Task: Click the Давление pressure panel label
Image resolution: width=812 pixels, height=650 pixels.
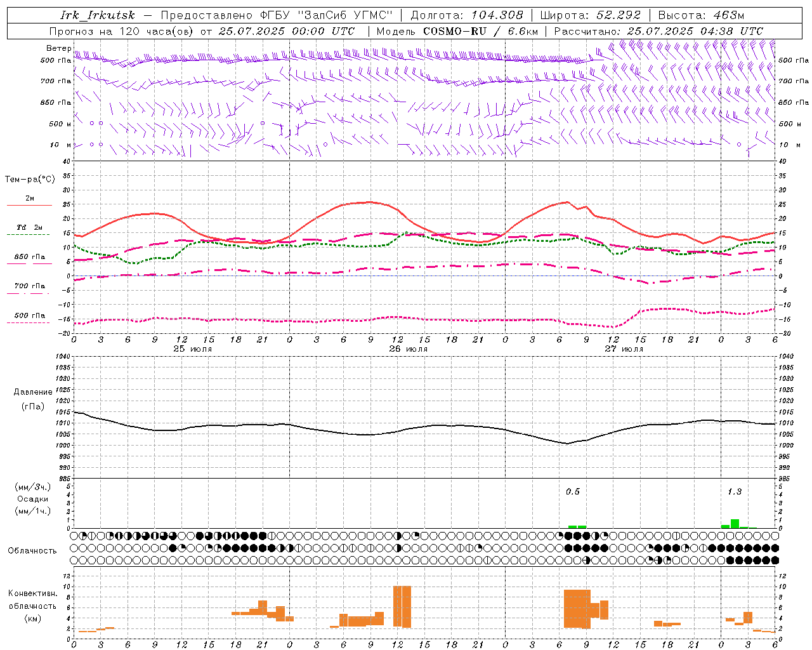Action: (33, 392)
